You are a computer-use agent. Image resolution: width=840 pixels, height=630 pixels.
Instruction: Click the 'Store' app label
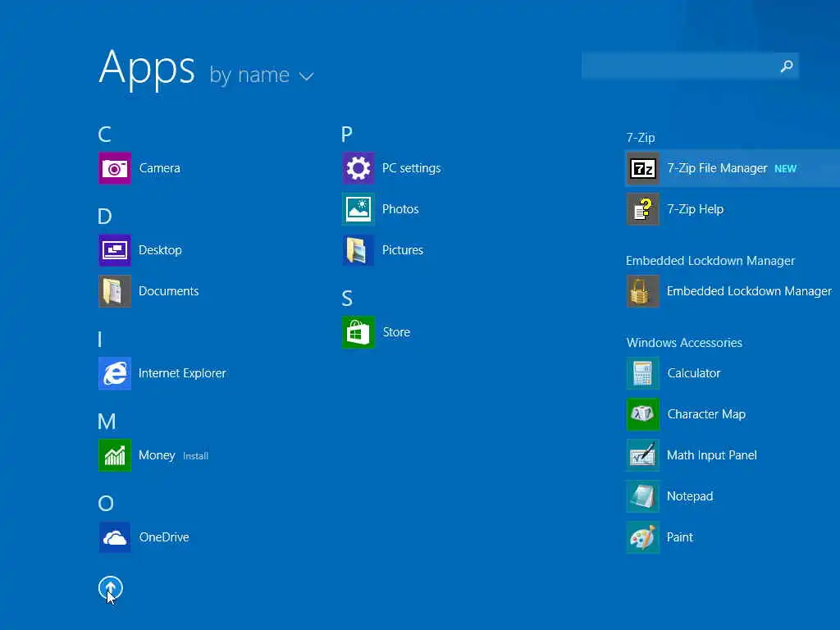tap(396, 332)
